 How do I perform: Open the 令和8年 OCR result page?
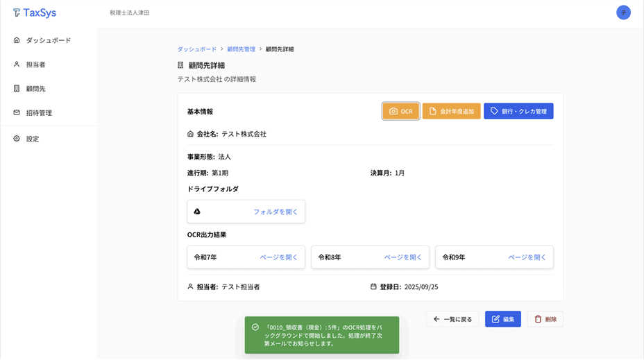[x=403, y=257]
